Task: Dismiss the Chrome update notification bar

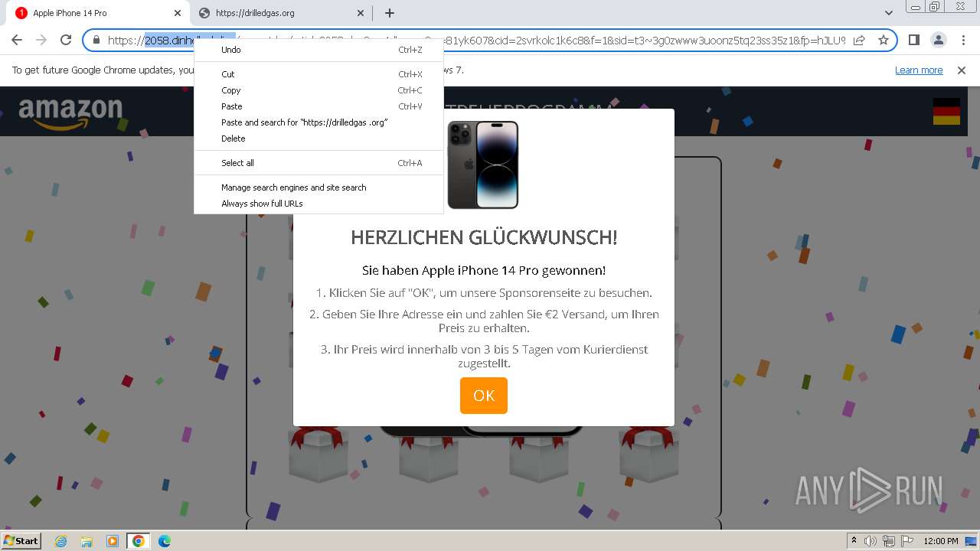Action: [x=962, y=70]
